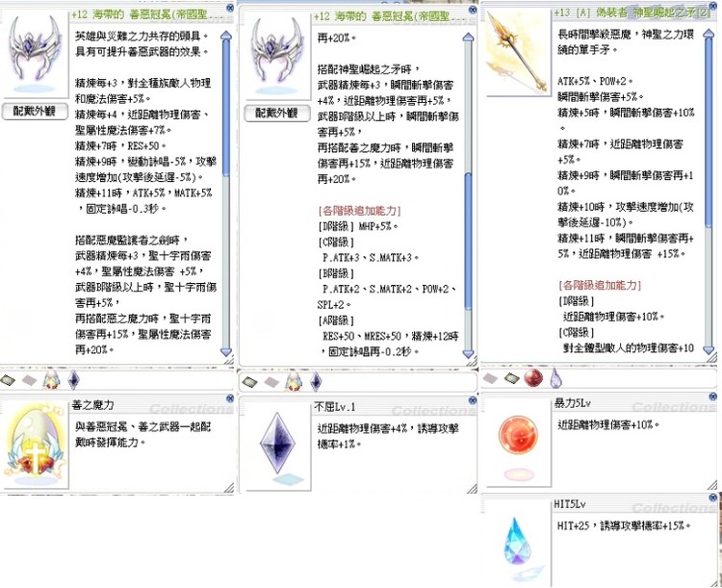722x588 pixels.
Task: Click the 近距離物理傷害+10% text in the 暴力5Lv window
Action: coord(608,424)
